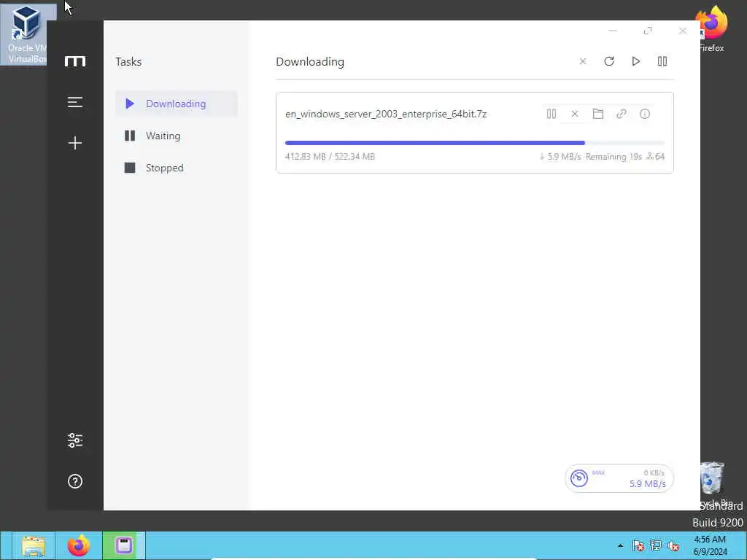Image resolution: width=747 pixels, height=560 pixels.
Task: Select the Waiting tasks tab
Action: click(x=177, y=136)
